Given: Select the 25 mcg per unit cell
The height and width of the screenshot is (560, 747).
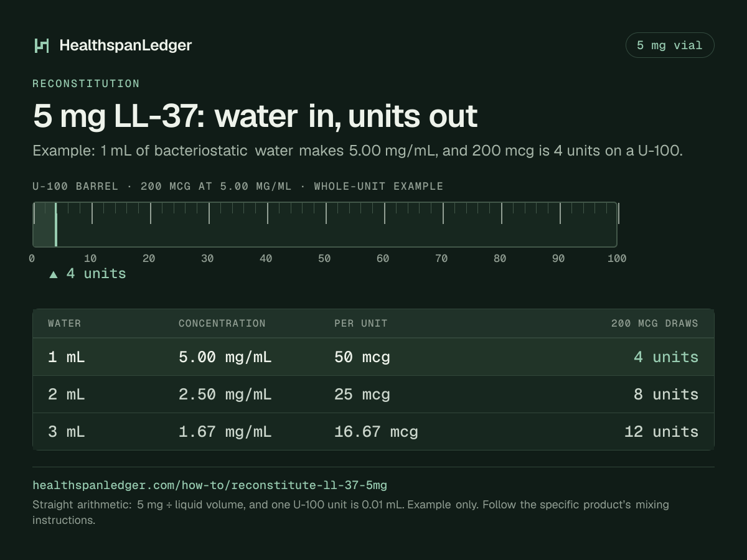Looking at the screenshot, I should click(x=362, y=394).
